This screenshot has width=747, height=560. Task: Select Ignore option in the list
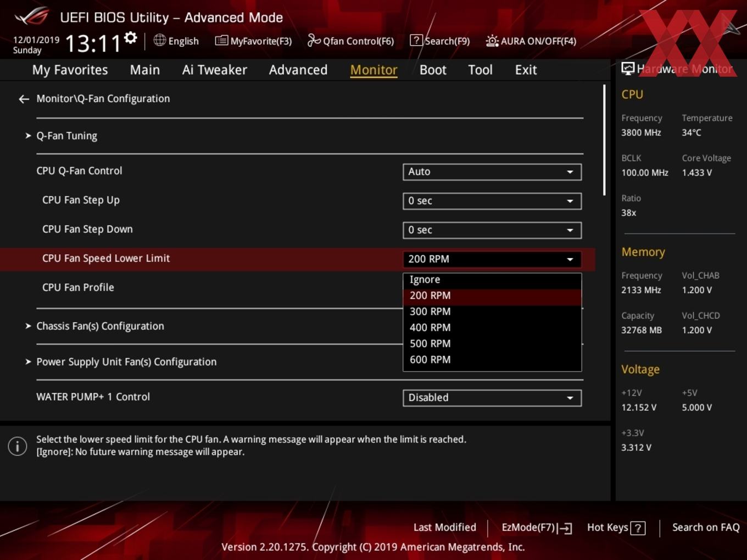point(492,279)
